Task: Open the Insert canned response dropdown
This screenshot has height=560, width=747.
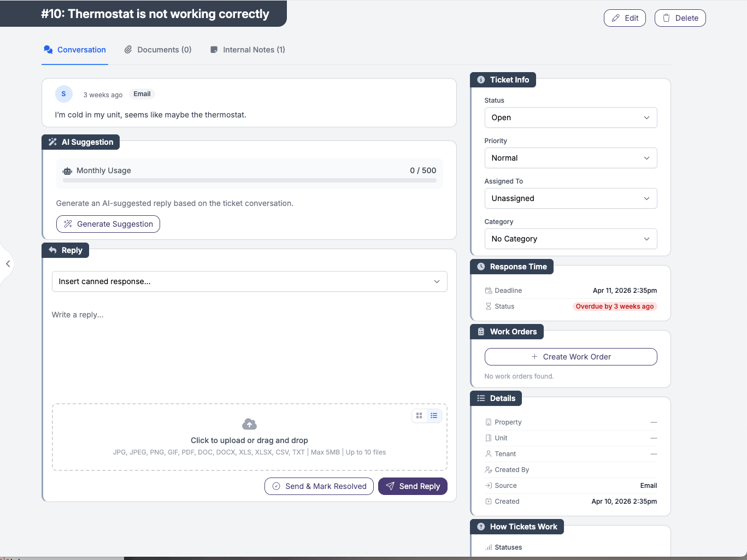Action: tap(249, 281)
